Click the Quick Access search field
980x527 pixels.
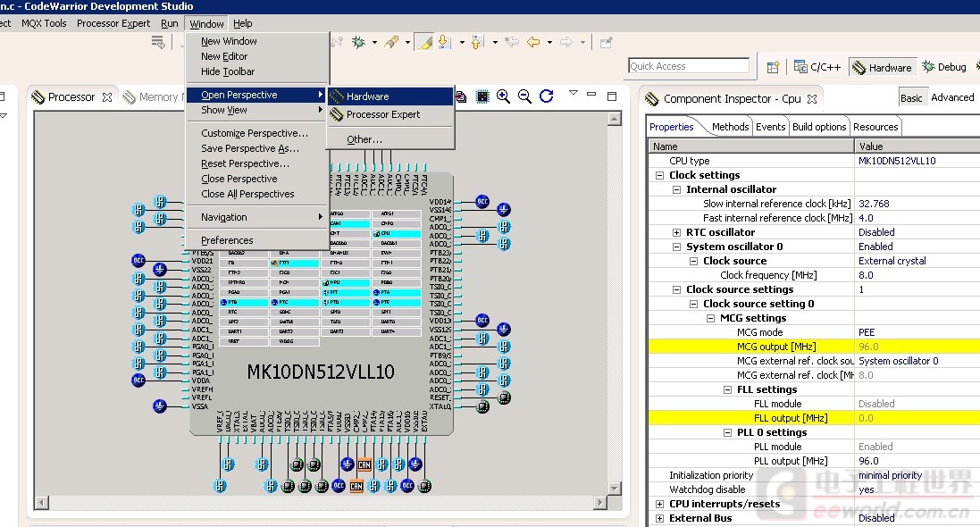tap(688, 66)
